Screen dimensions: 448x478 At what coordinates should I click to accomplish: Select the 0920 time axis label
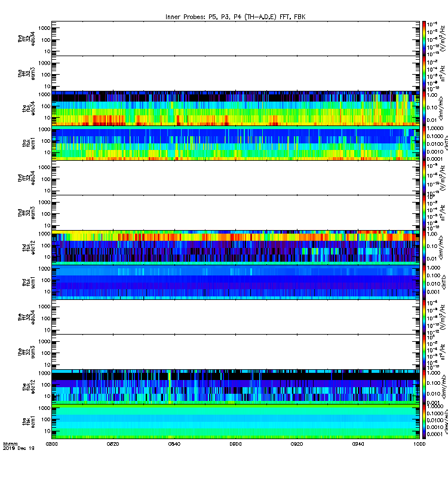pos(297,444)
